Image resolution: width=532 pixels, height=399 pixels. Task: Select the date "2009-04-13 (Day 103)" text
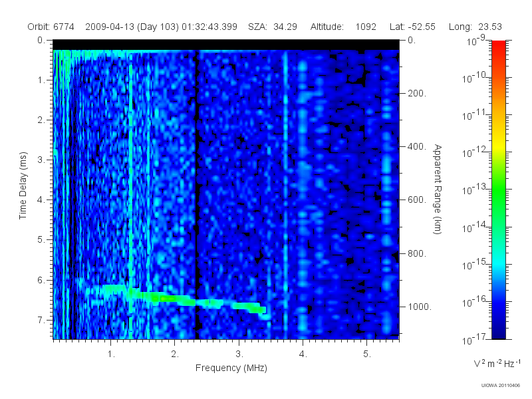132,27
